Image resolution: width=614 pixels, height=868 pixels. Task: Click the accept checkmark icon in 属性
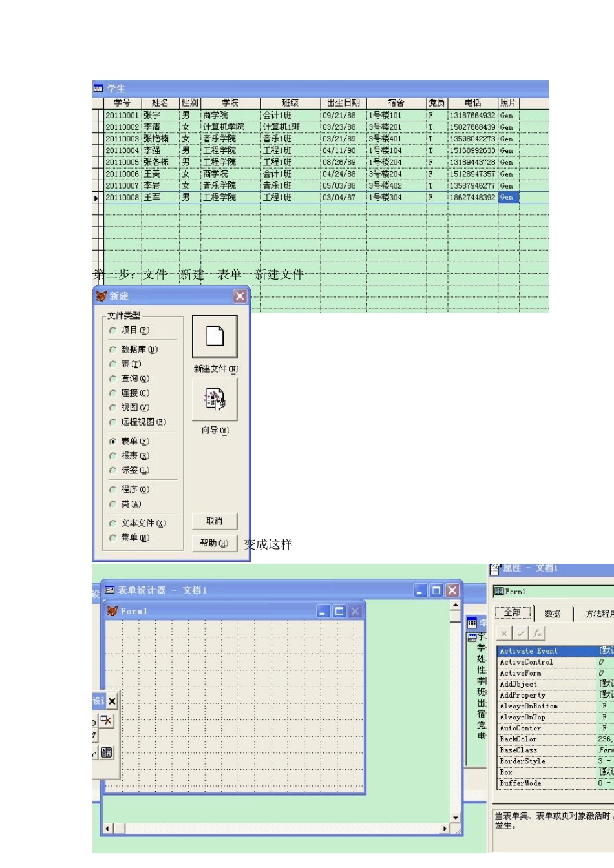[520, 634]
